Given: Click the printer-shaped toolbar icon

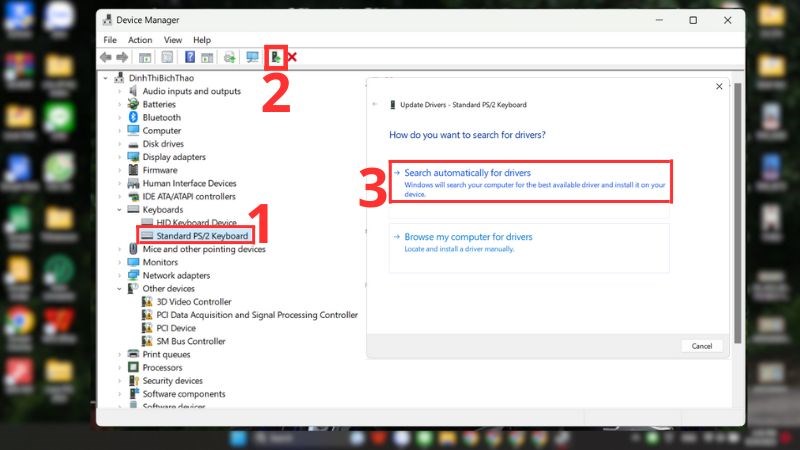Looking at the screenshot, I should pyautogui.click(x=230, y=57).
